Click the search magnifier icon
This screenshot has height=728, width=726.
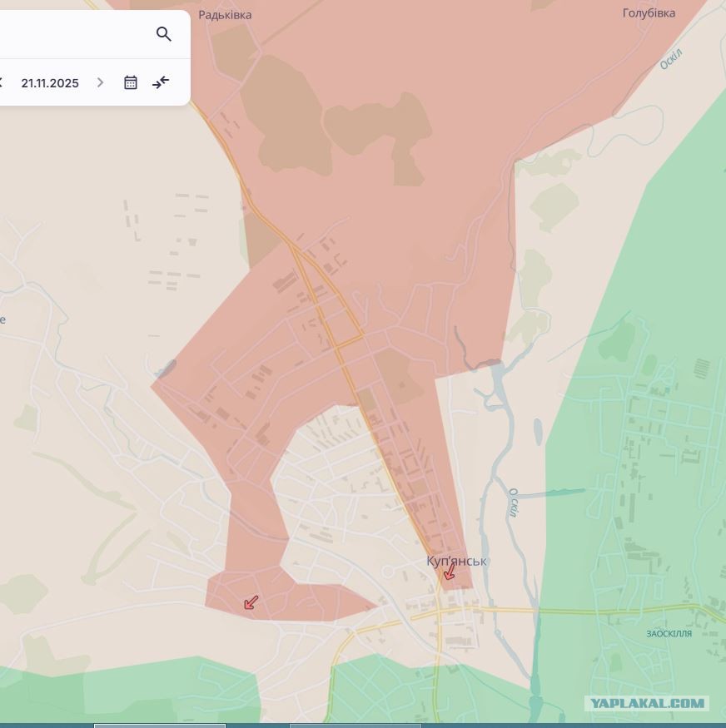click(163, 34)
